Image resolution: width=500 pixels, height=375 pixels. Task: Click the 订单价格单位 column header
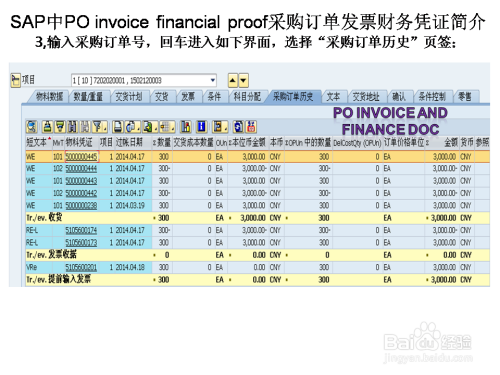[x=403, y=143]
